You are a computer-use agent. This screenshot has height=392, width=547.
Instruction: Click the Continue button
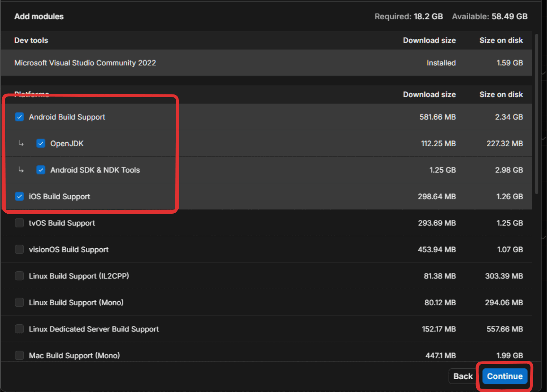point(504,376)
